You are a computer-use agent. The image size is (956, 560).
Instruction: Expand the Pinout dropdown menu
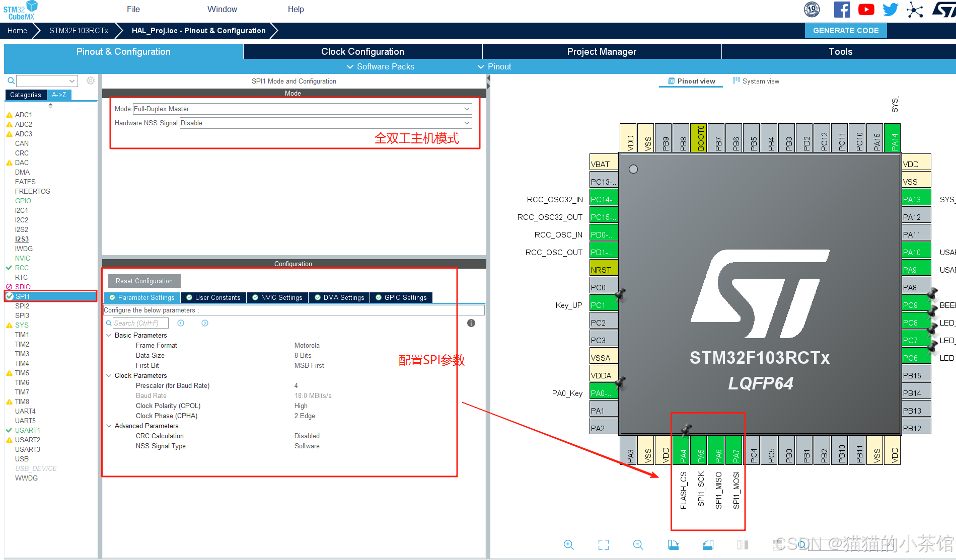(x=494, y=66)
